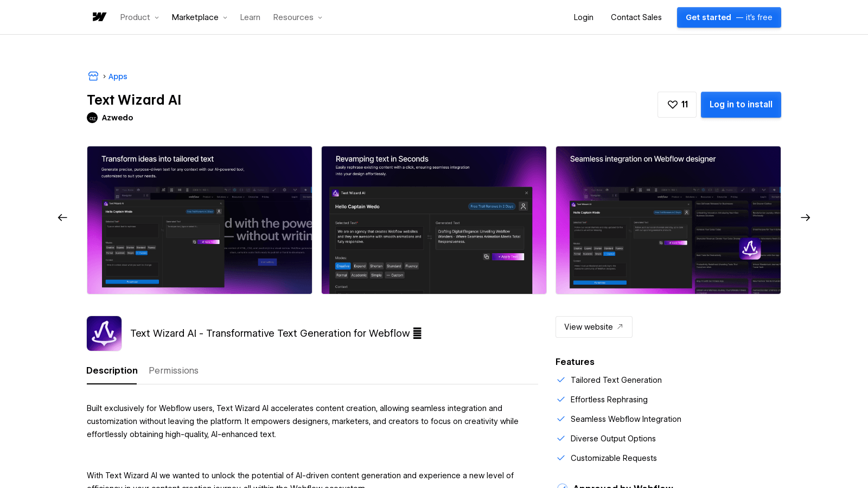Viewport: 868px width, 488px height.
Task: Switch to the Description tab
Action: 112,370
